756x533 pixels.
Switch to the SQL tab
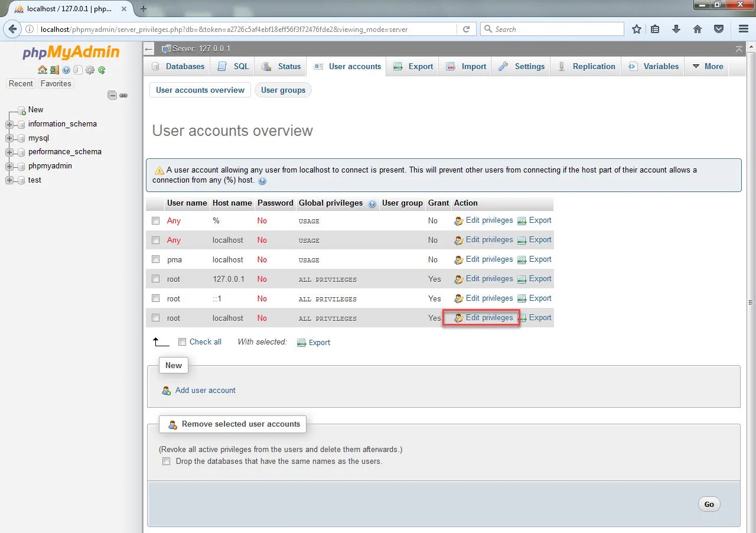(233, 66)
